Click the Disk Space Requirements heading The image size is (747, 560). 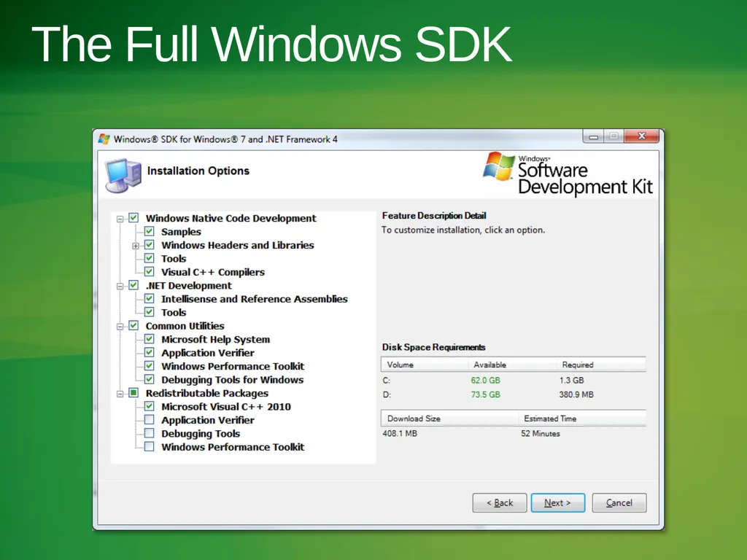pyautogui.click(x=433, y=347)
